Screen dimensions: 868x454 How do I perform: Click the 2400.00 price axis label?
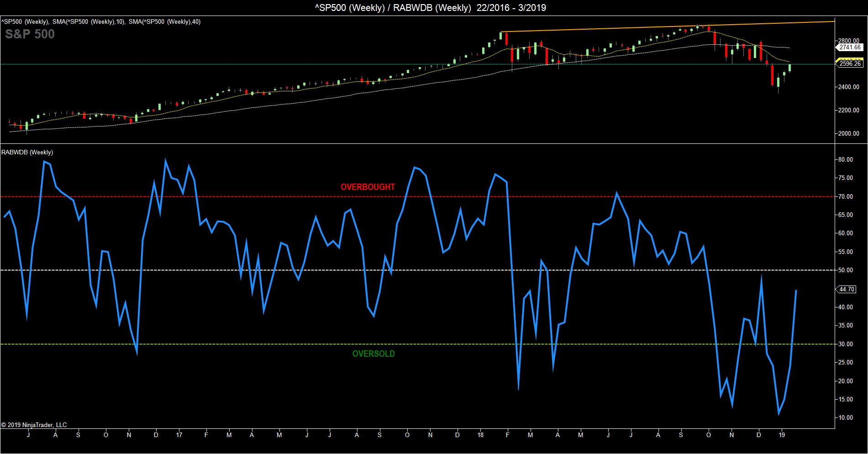[849, 87]
